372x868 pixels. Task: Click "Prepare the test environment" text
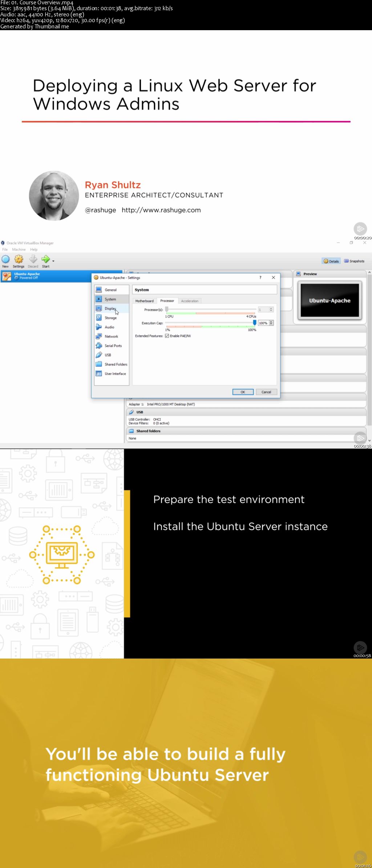[229, 499]
